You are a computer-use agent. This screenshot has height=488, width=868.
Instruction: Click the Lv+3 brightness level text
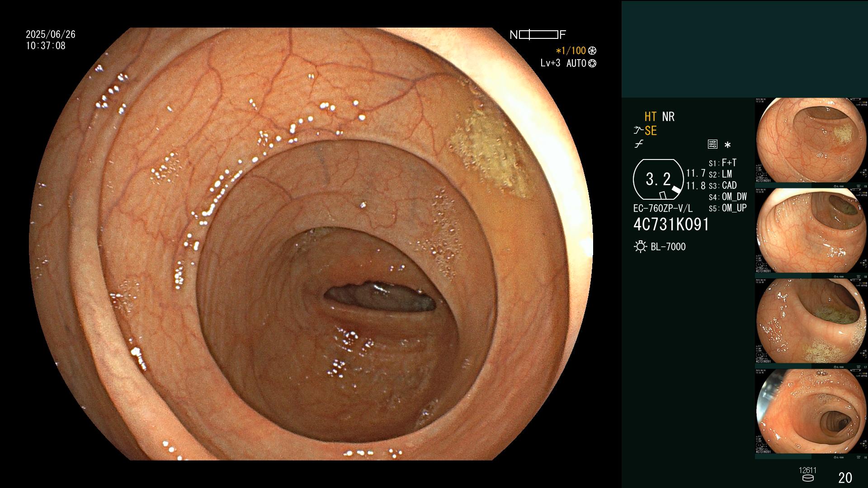550,63
